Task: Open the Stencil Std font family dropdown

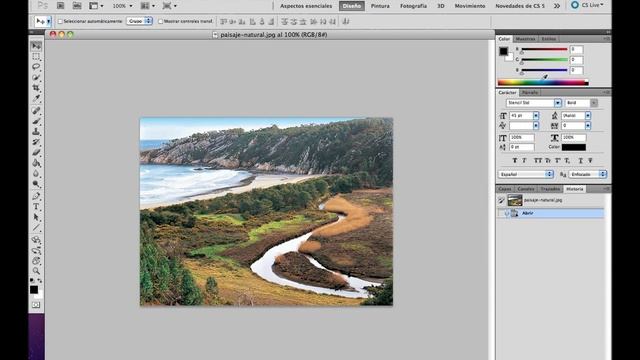Action: coord(558,103)
